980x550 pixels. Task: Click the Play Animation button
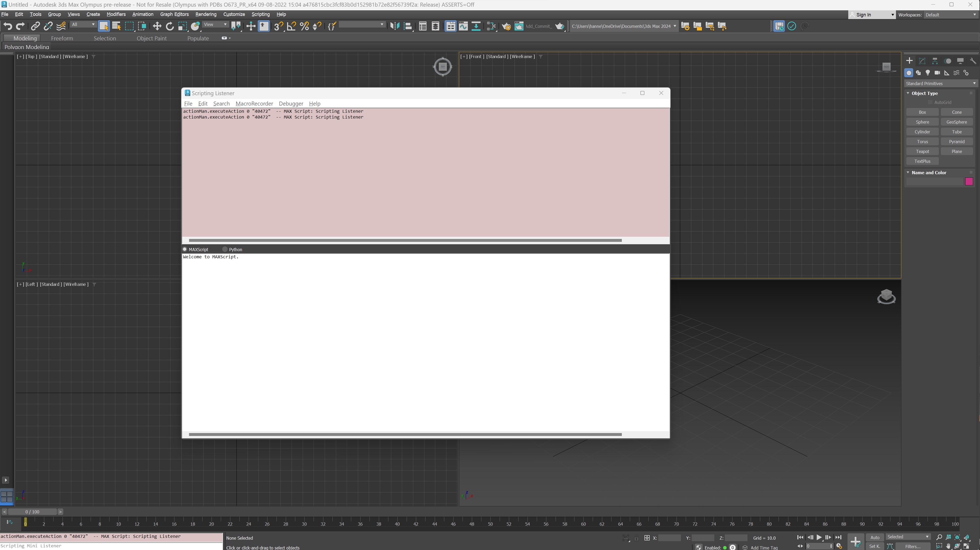tap(819, 537)
